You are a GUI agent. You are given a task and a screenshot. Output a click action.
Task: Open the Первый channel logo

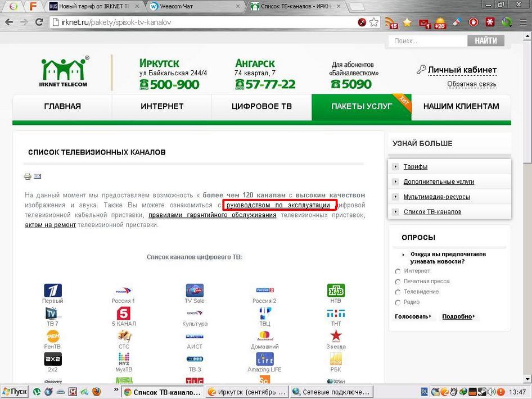pos(53,291)
